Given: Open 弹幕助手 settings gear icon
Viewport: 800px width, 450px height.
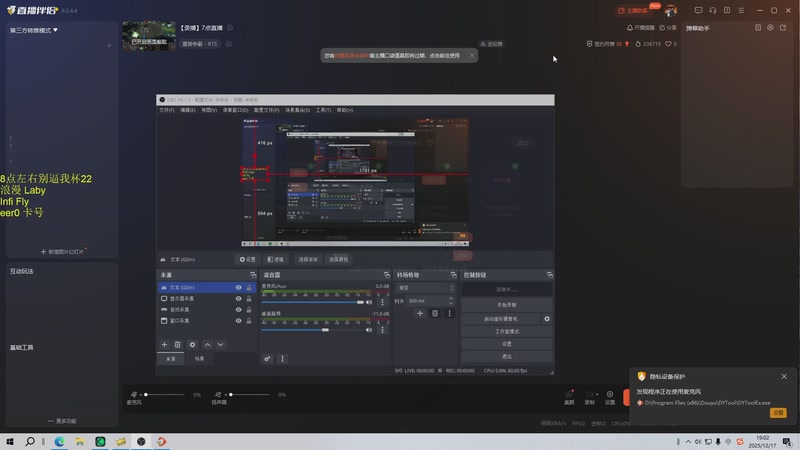Looking at the screenshot, I should [x=770, y=28].
